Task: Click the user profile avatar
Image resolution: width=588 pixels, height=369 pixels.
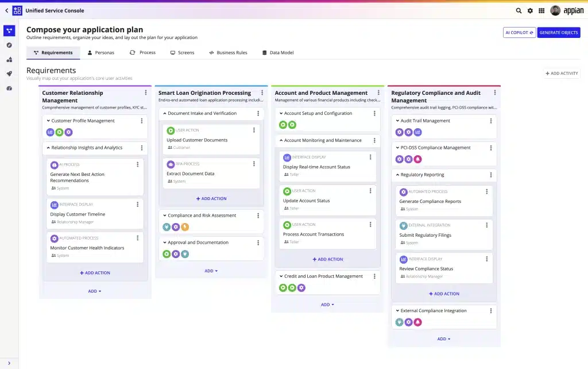Action: coord(555,10)
